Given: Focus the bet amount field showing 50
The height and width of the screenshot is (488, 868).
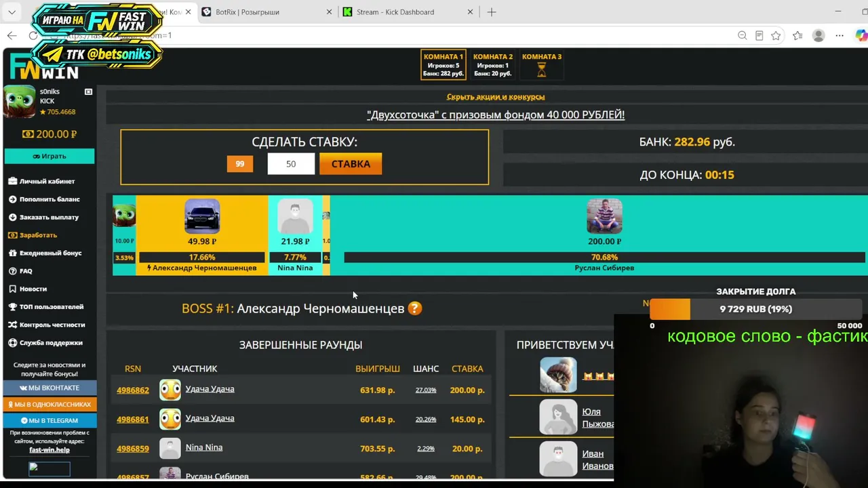Looking at the screenshot, I should (x=291, y=164).
